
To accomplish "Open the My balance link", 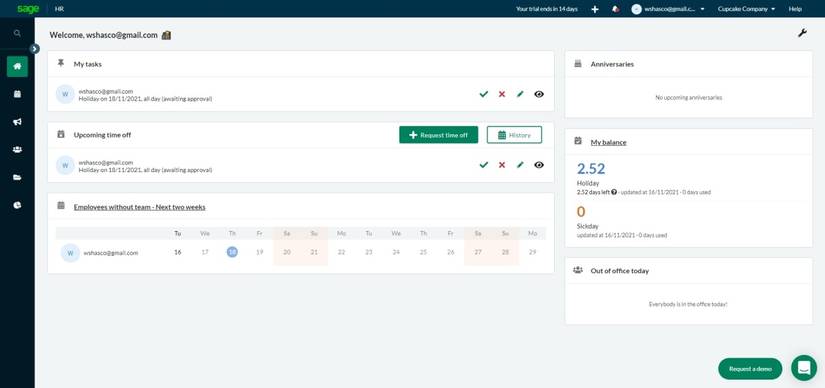I will [608, 142].
